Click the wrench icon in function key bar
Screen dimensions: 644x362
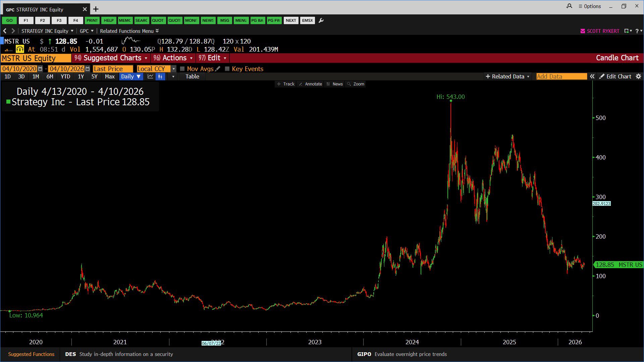click(321, 20)
